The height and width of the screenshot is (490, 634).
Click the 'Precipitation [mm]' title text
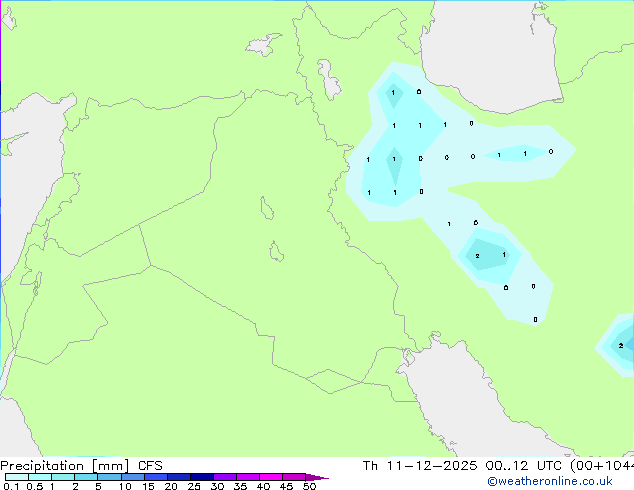point(64,466)
